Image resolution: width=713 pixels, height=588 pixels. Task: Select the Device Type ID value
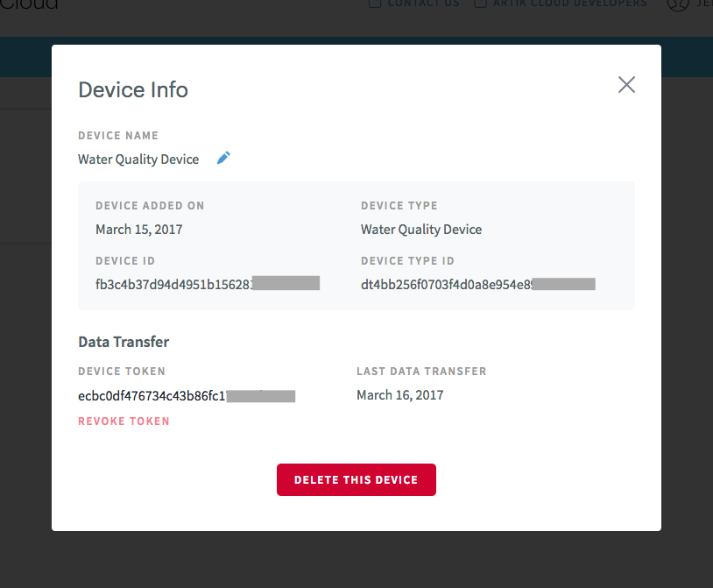click(478, 285)
